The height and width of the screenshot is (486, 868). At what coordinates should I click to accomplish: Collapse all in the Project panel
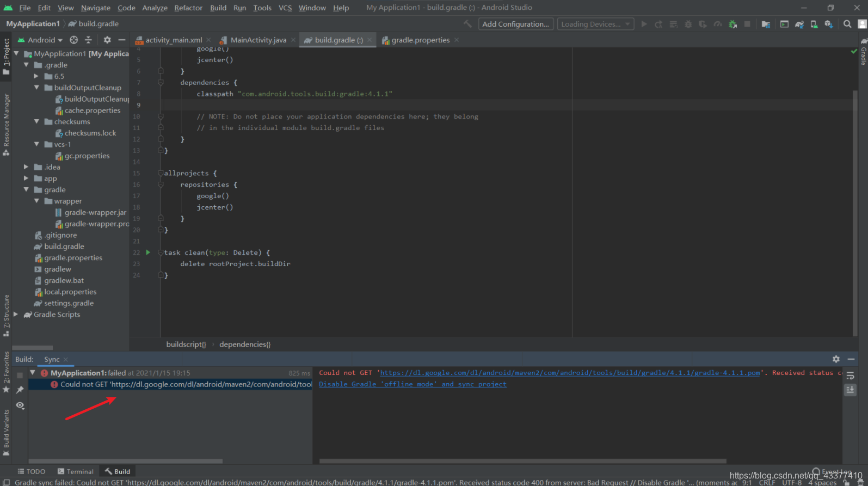pos(88,40)
